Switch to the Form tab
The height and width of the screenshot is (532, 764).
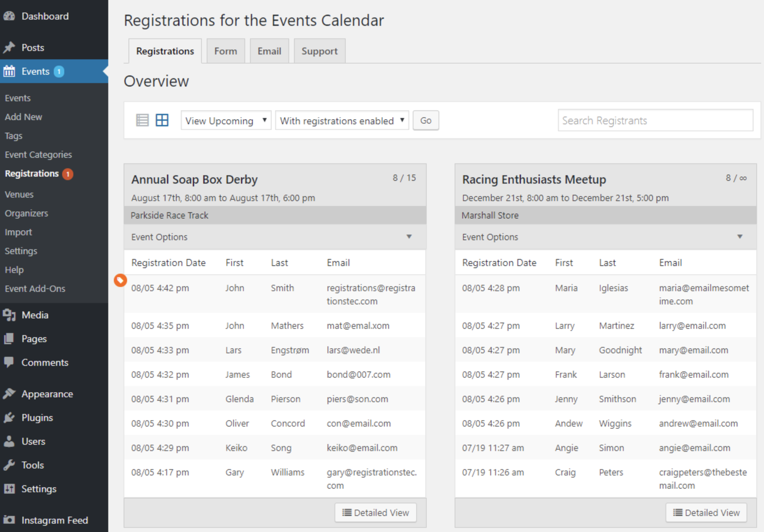(x=226, y=51)
